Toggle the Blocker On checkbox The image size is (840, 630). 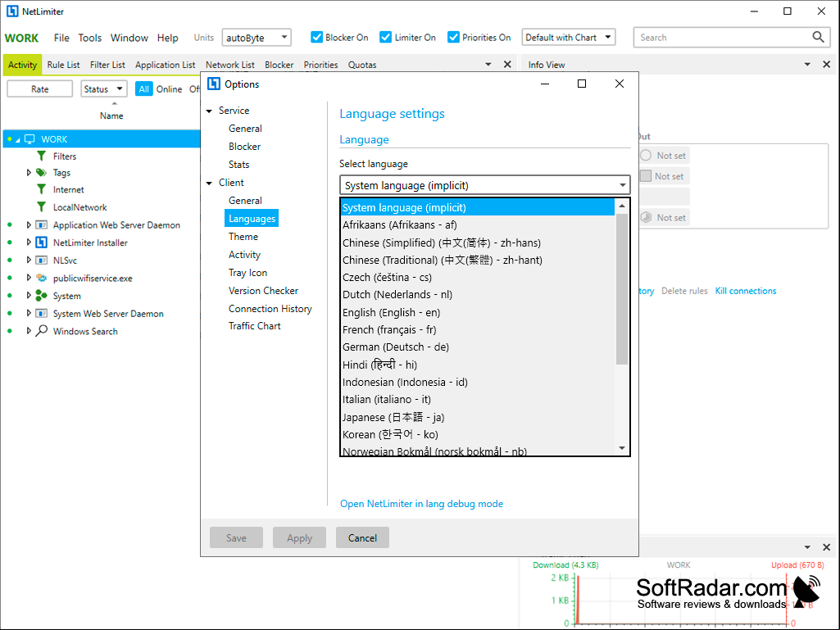(316, 37)
